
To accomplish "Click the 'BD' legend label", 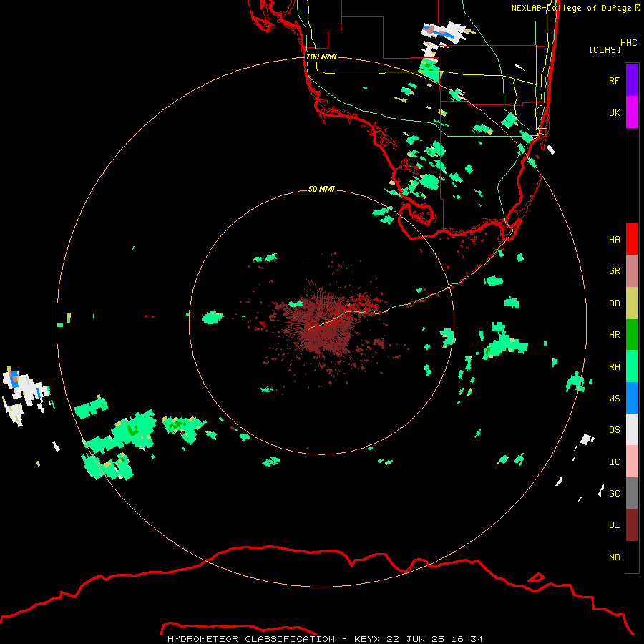I will pyautogui.click(x=614, y=303).
